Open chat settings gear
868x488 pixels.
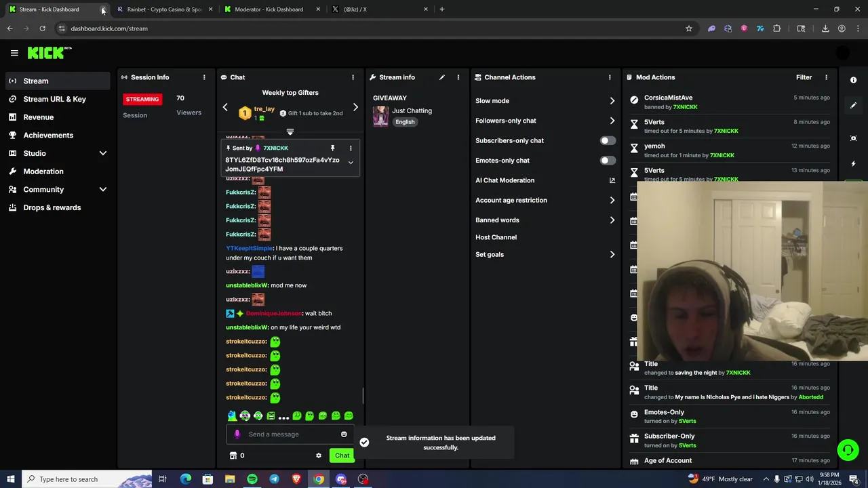pyautogui.click(x=319, y=455)
